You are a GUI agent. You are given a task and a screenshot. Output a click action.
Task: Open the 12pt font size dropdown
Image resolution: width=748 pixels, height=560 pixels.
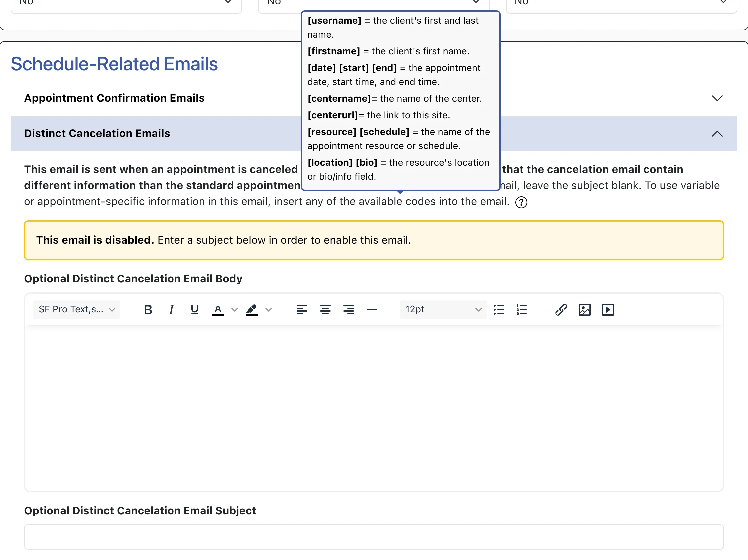pos(443,309)
